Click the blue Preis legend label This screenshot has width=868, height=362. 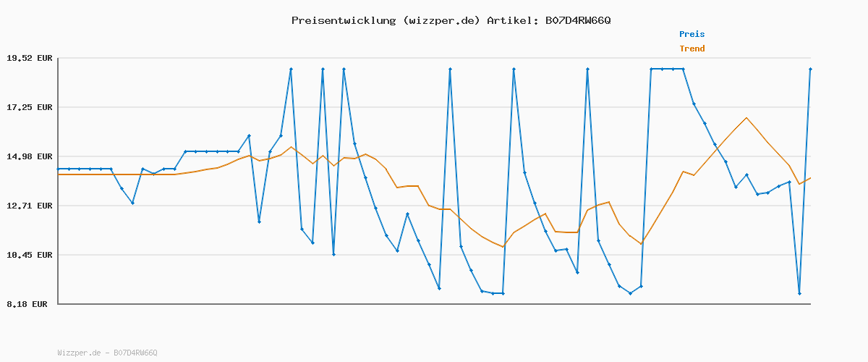[x=692, y=34]
